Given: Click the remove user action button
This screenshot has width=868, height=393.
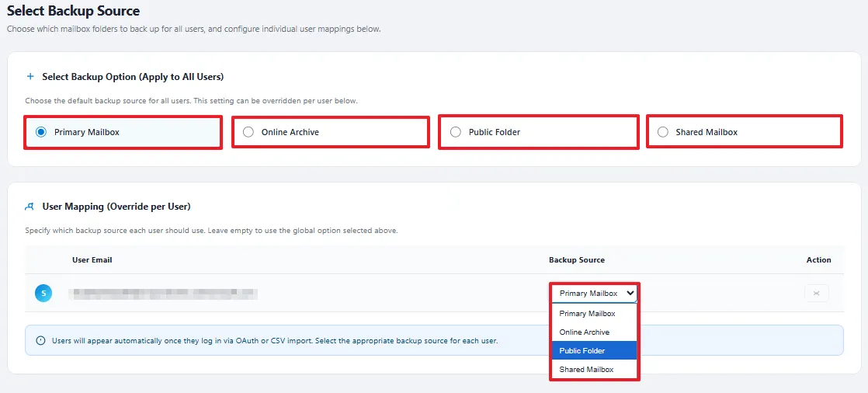Looking at the screenshot, I should (816, 294).
